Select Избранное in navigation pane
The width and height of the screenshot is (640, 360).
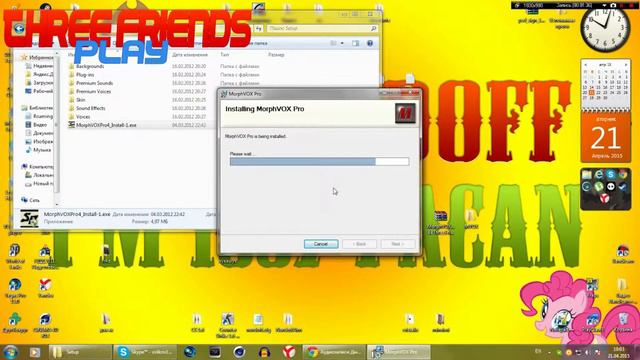click(x=38, y=58)
